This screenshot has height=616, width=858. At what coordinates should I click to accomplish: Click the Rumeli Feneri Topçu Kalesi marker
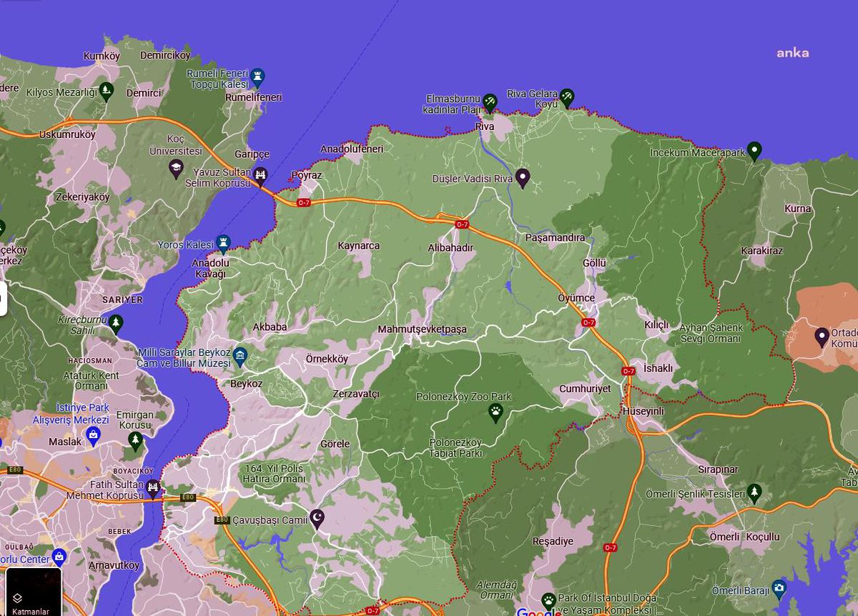tap(258, 75)
